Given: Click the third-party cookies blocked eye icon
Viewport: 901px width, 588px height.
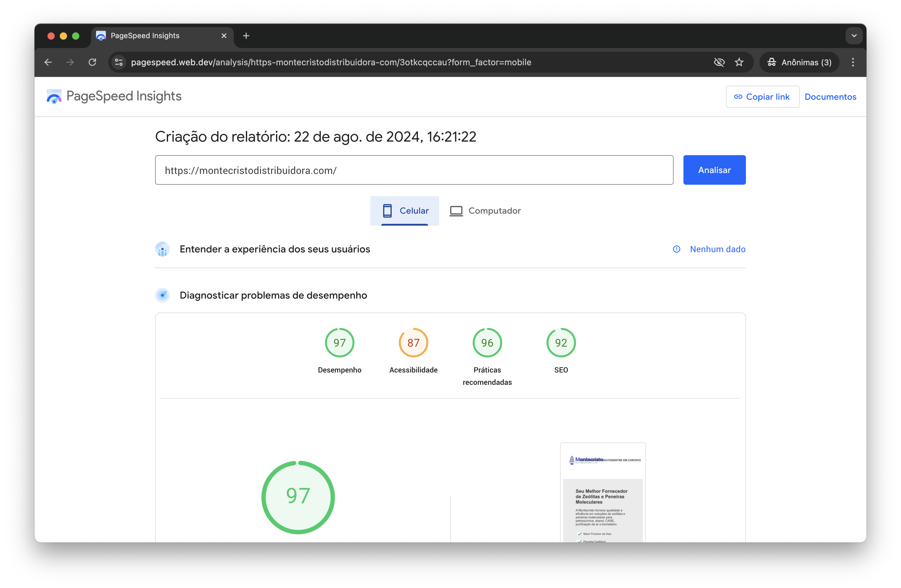Looking at the screenshot, I should (x=719, y=62).
